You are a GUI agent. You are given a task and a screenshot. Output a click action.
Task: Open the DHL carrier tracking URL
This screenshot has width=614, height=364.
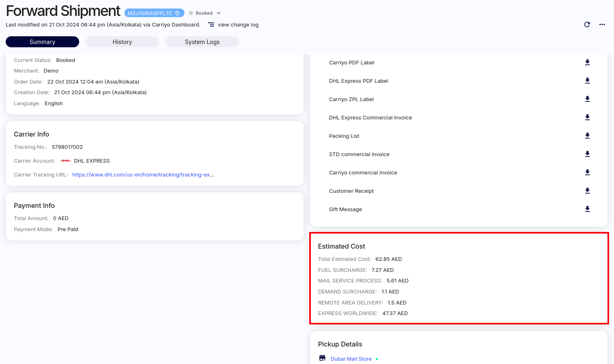(143, 175)
